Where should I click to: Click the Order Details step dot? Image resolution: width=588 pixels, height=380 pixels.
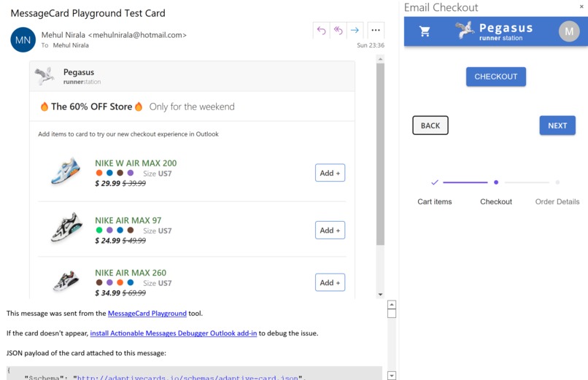(557, 182)
